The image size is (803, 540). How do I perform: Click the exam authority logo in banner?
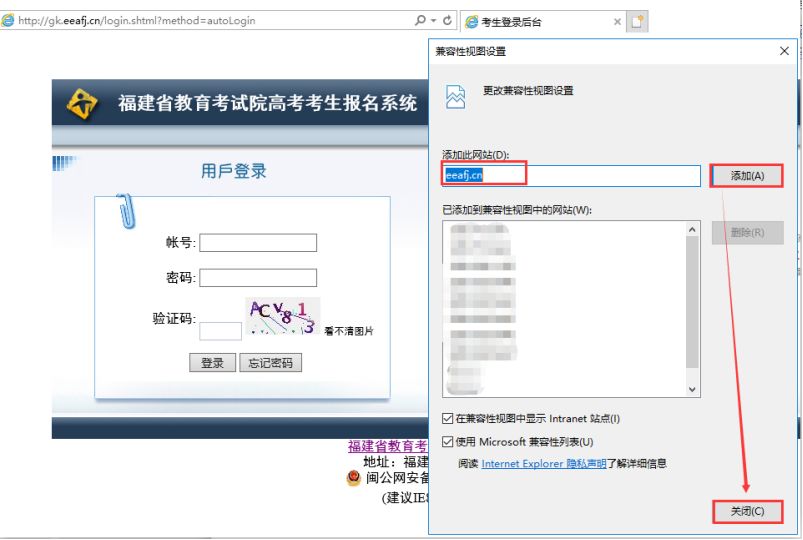[83, 103]
